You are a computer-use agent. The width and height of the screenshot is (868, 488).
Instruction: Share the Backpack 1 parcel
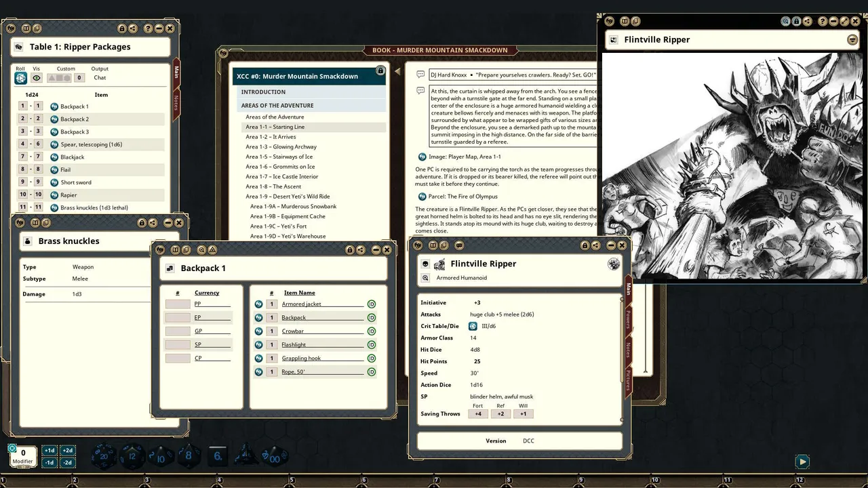360,249
